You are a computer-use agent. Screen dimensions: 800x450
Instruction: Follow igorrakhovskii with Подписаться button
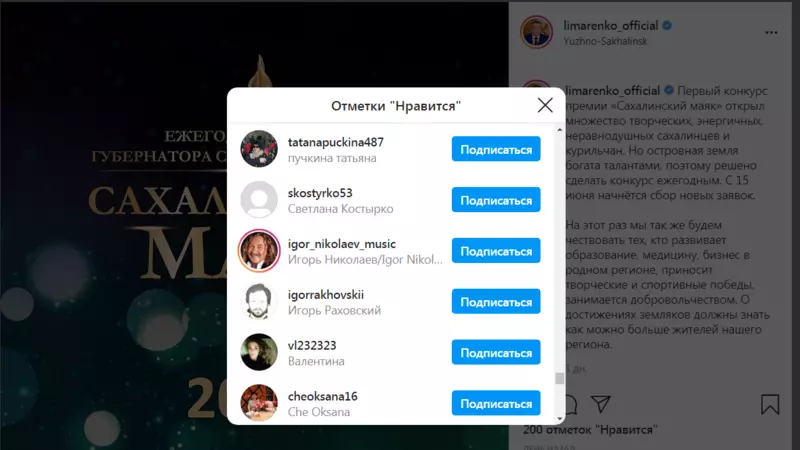click(496, 302)
